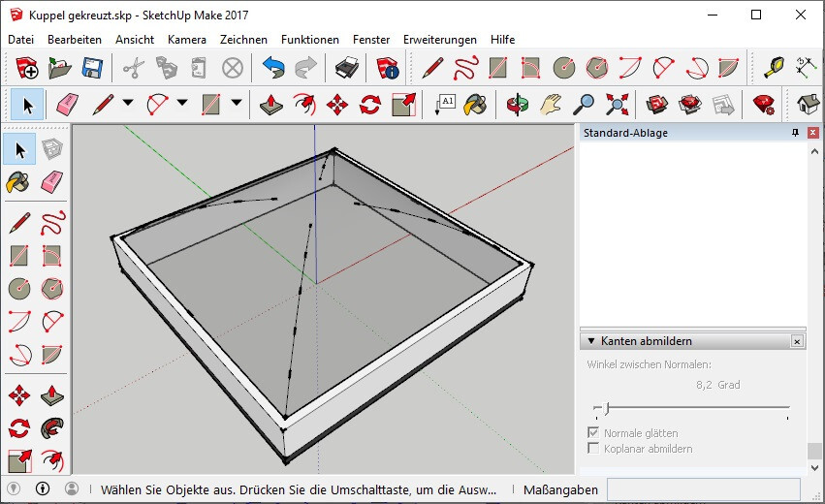The image size is (825, 504).
Task: Click the tray scrollbar up arrow
Action: click(x=815, y=151)
